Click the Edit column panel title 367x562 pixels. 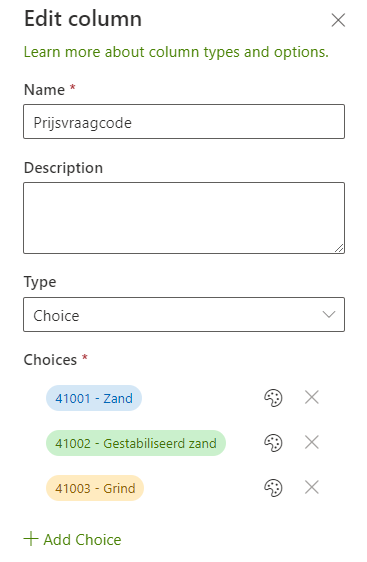click(x=83, y=19)
